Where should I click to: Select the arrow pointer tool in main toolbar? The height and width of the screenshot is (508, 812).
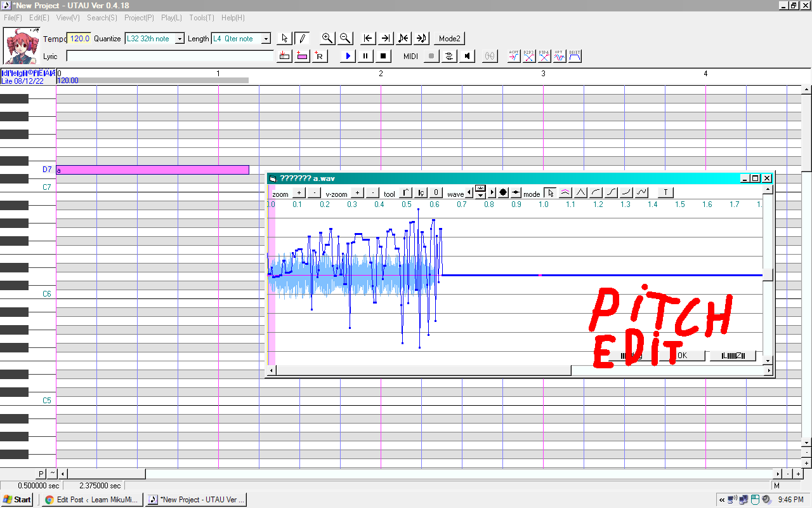(x=285, y=39)
